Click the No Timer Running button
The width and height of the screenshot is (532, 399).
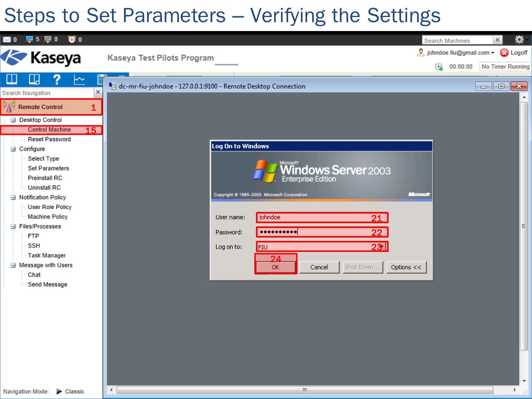(x=505, y=66)
